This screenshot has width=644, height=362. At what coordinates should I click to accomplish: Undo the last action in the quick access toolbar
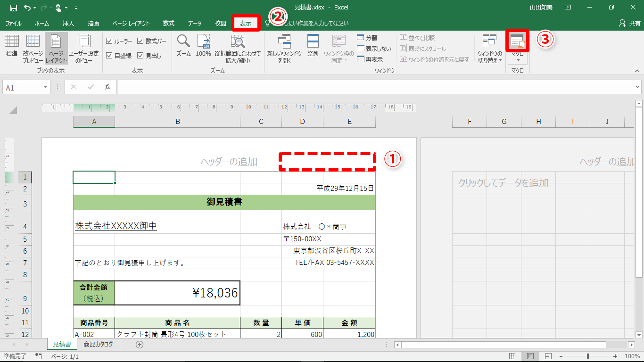click(x=27, y=8)
